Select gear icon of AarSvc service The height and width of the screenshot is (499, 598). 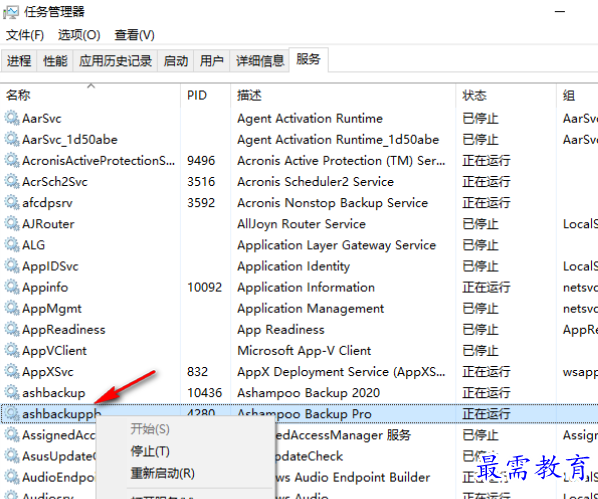click(x=12, y=118)
